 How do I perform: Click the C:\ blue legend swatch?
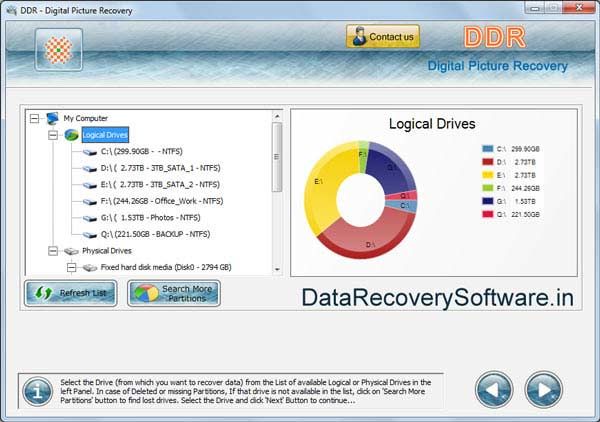point(488,149)
